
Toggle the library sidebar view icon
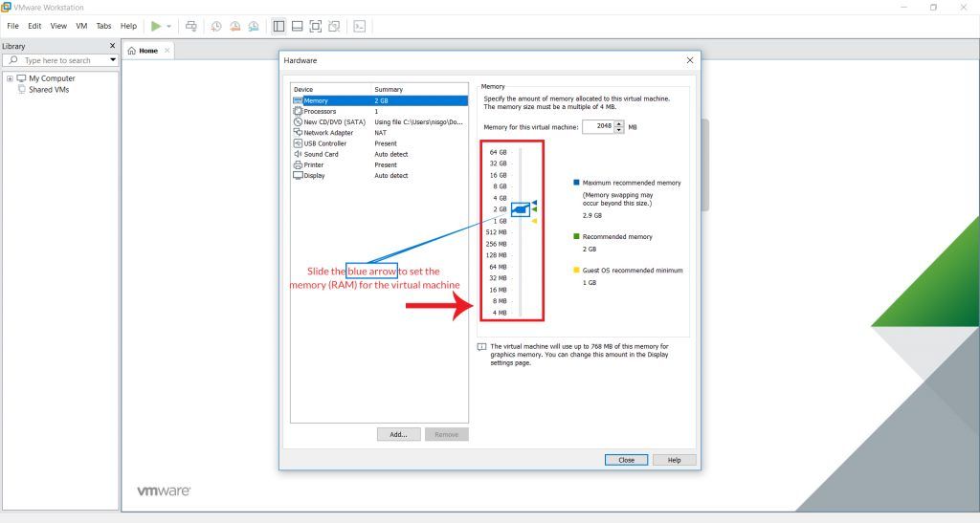click(x=278, y=26)
